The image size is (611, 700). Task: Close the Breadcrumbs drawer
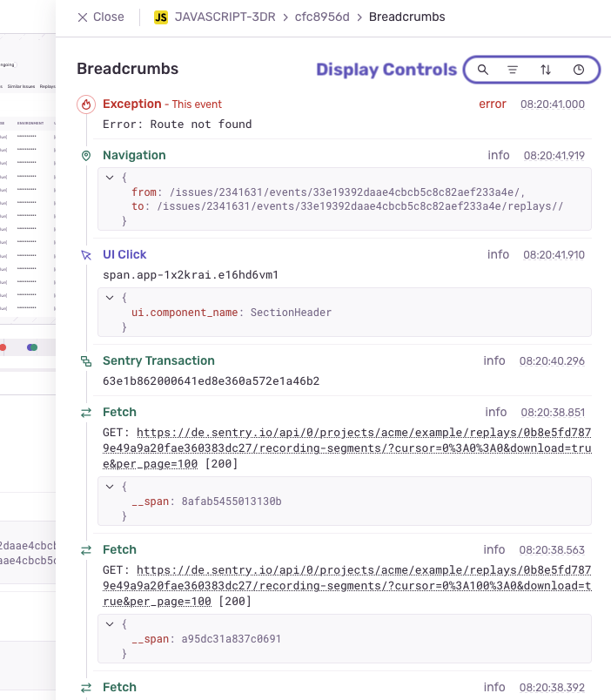[100, 17]
